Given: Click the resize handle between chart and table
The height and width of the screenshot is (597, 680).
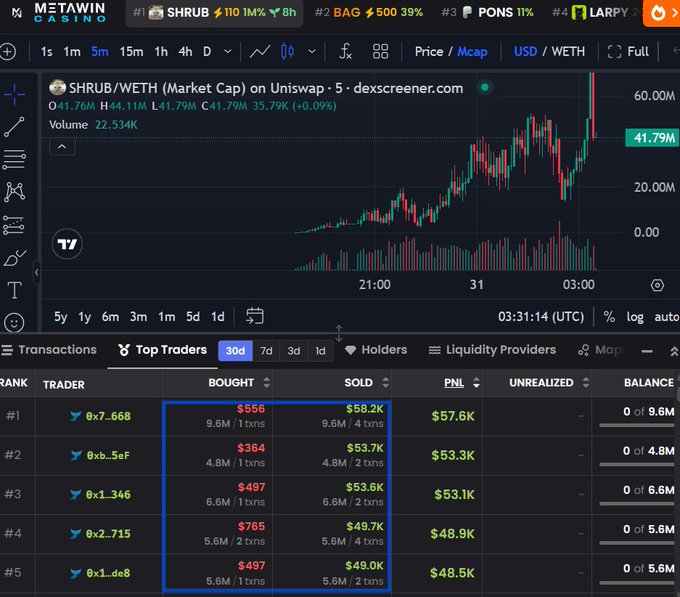Looking at the screenshot, I should coord(339,333).
